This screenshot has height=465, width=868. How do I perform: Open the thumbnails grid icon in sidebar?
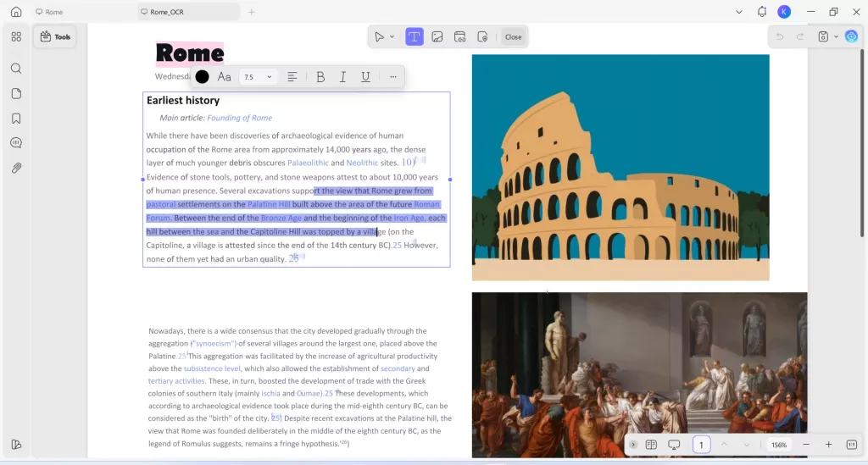coord(16,36)
